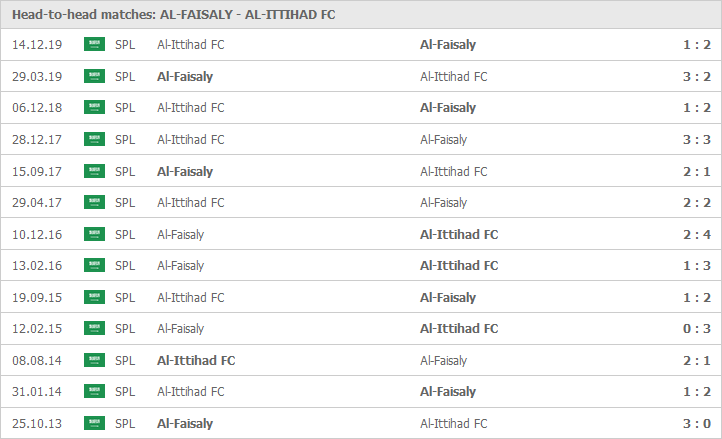The width and height of the screenshot is (722, 439).
Task: Click SPL league label in 12.02.15 row
Action: coord(125,329)
